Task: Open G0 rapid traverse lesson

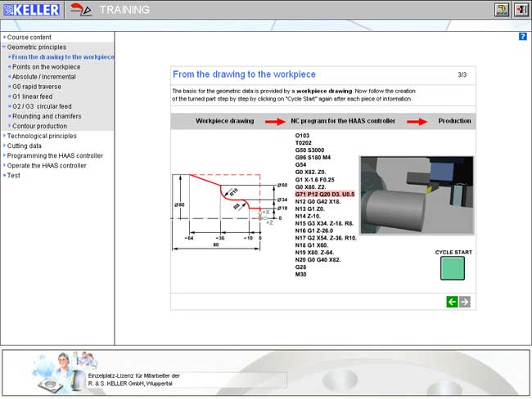Action: click(x=37, y=87)
